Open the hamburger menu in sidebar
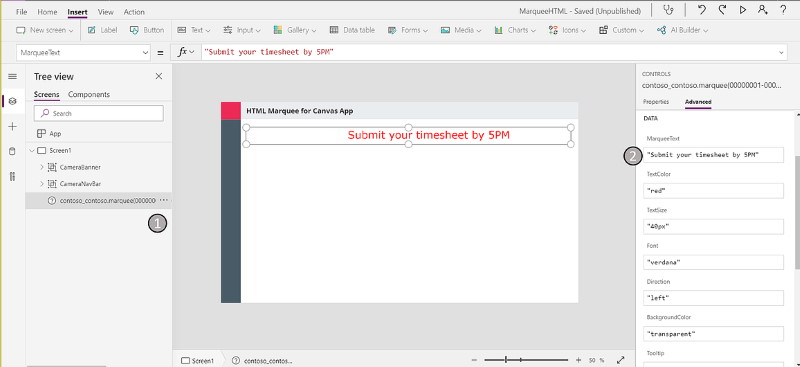The image size is (800, 367). (x=13, y=77)
